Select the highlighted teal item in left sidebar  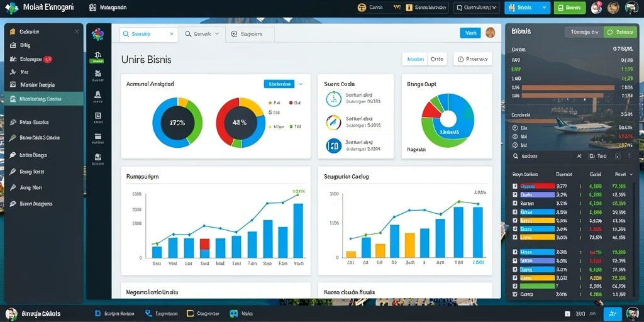(x=44, y=99)
